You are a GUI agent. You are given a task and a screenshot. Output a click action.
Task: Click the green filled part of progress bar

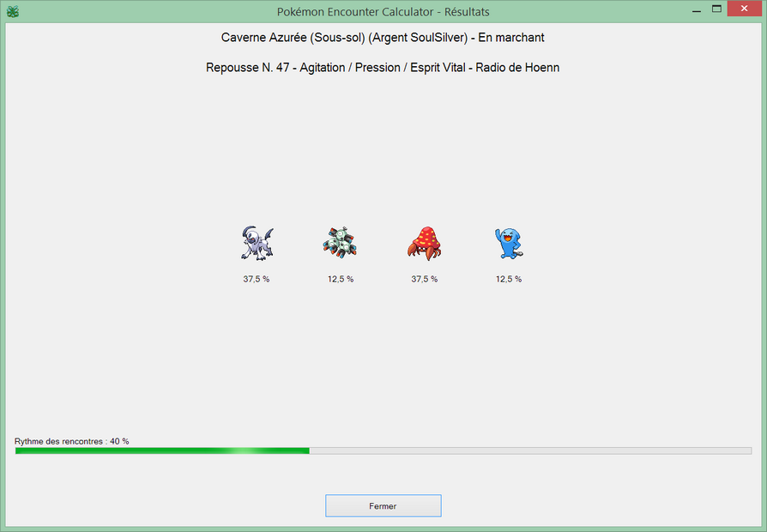click(163, 450)
